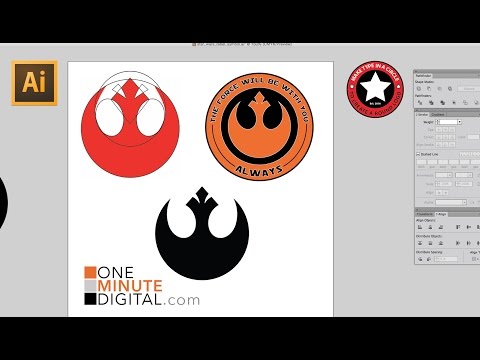Click the Horizontal Distribute Space icon

[x=429, y=259]
